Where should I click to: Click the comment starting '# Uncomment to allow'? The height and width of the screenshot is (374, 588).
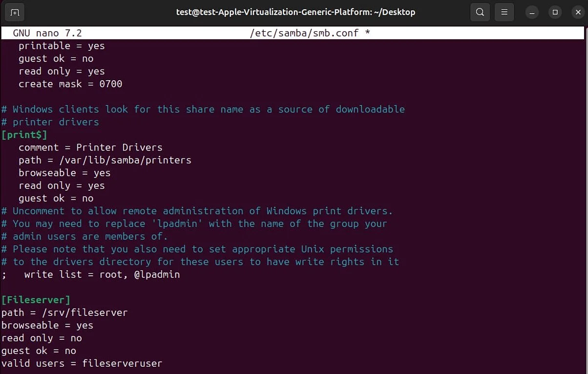197,211
